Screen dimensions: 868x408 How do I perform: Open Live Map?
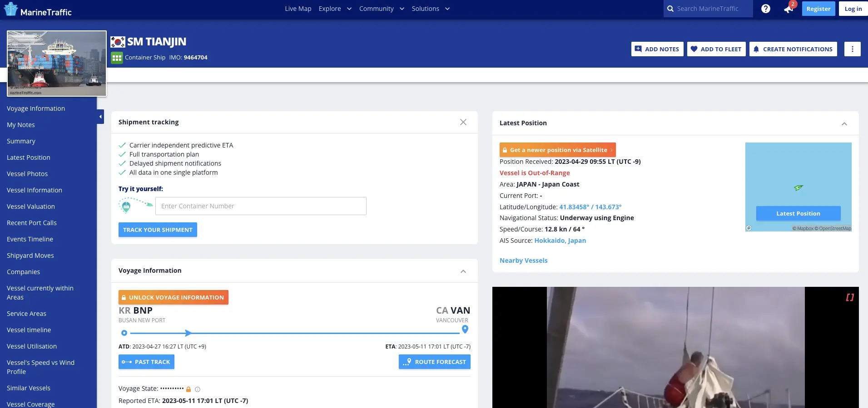tap(298, 9)
